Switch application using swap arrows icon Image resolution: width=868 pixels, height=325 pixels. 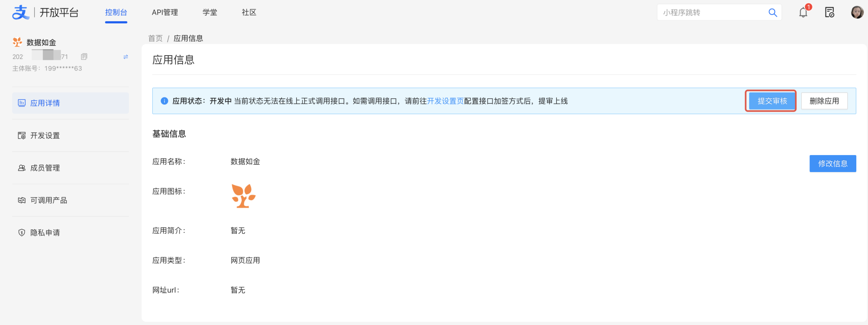[x=125, y=57]
